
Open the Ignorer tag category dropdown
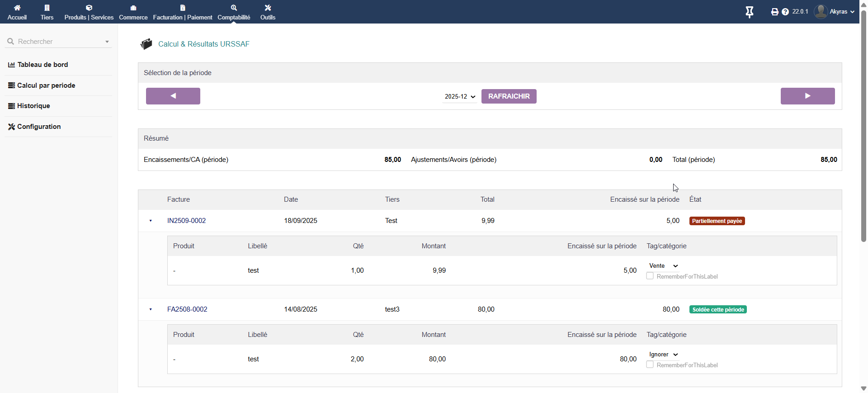[663, 355]
